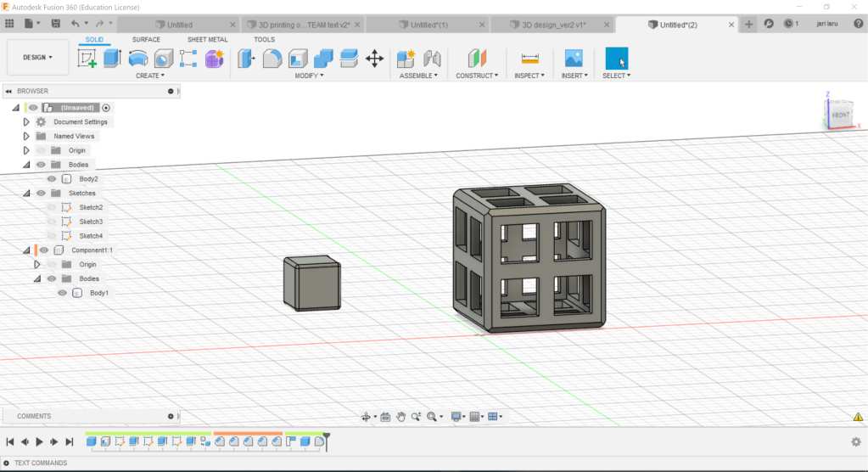This screenshot has width=868, height=472.
Task: Open the DESIGN workspace dropdown
Action: pos(37,58)
